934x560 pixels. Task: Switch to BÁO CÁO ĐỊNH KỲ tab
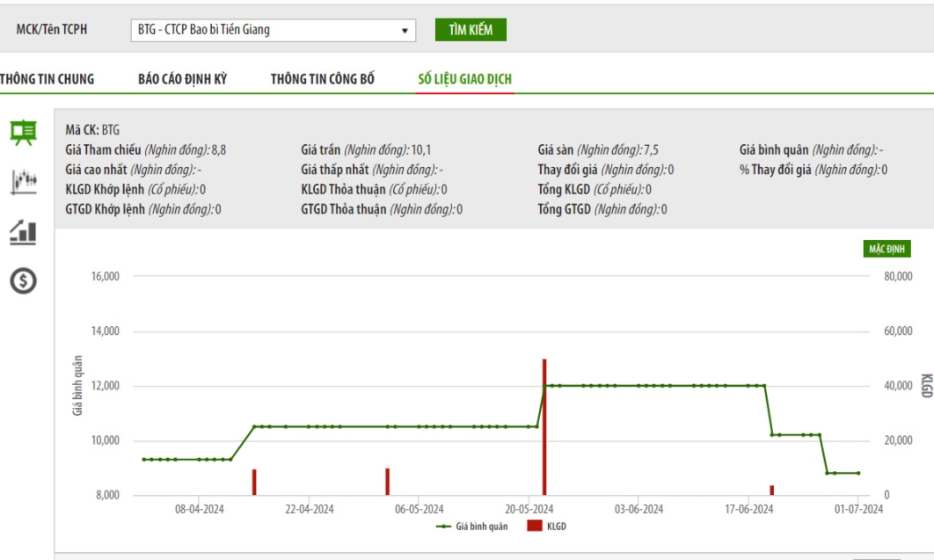(x=182, y=79)
